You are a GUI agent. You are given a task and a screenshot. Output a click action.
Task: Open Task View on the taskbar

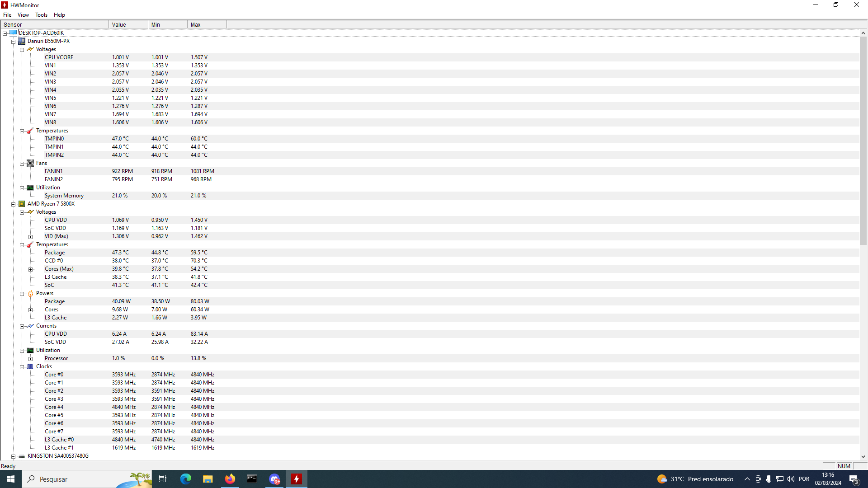[163, 479]
